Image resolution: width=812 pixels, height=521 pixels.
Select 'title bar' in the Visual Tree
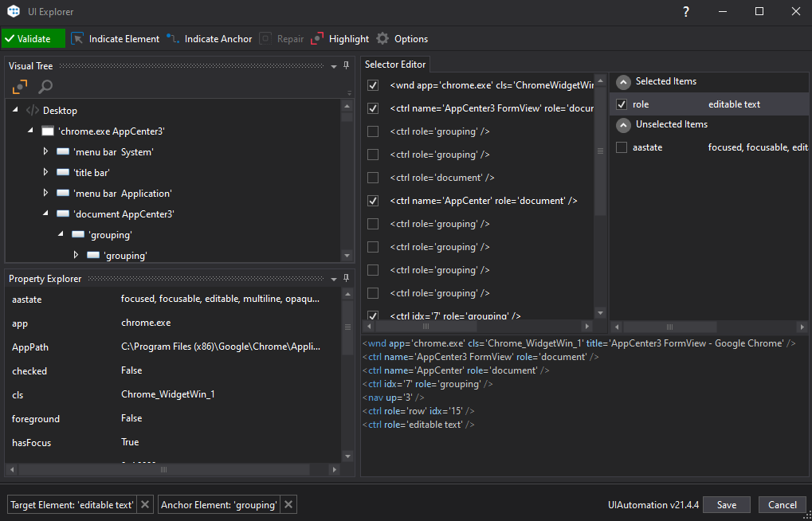tap(91, 172)
